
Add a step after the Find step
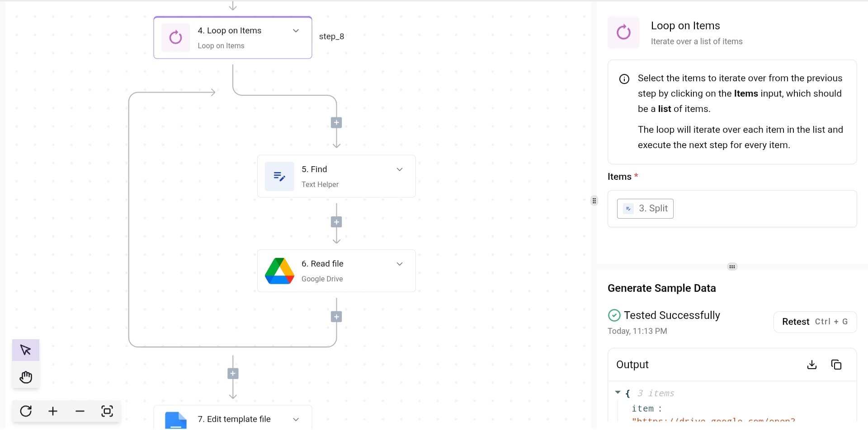coord(336,222)
